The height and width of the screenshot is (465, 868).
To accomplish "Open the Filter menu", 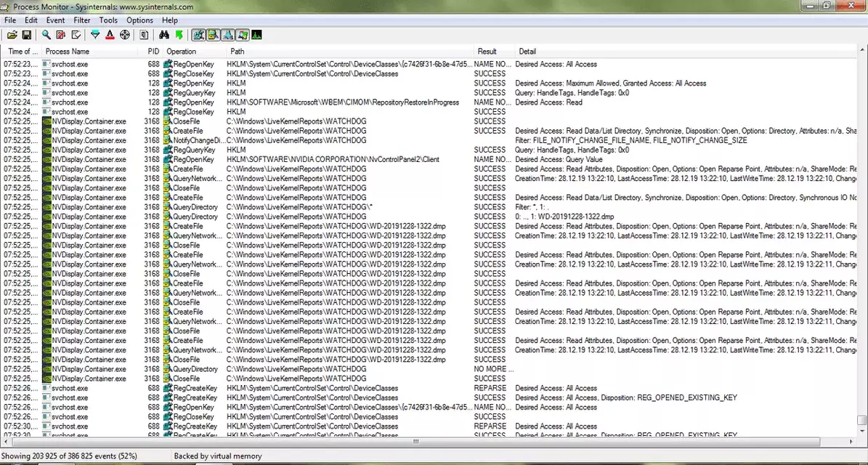I will point(82,20).
